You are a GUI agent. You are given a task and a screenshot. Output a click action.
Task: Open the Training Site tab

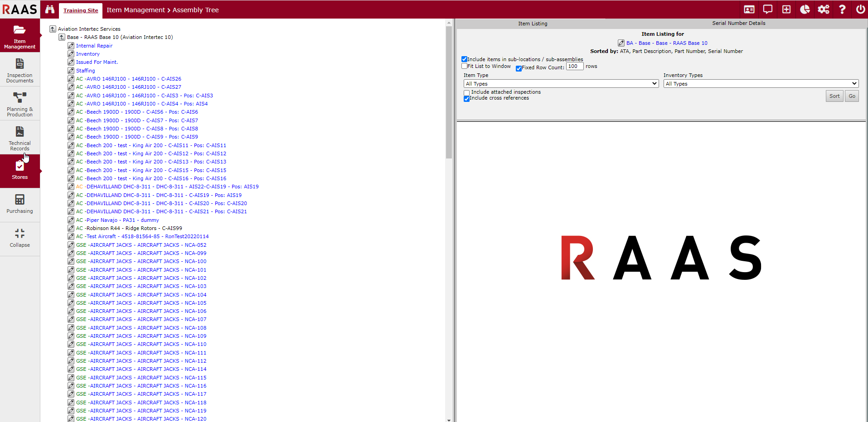[x=81, y=10]
